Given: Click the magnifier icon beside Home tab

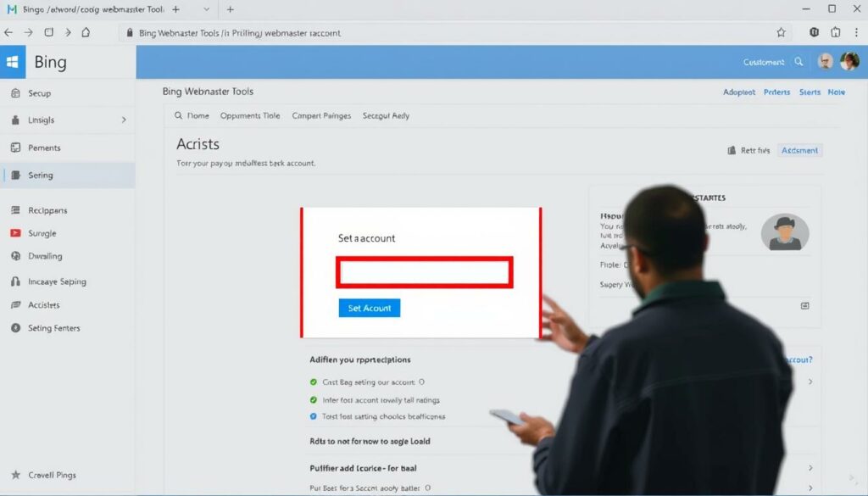Looking at the screenshot, I should (x=178, y=115).
